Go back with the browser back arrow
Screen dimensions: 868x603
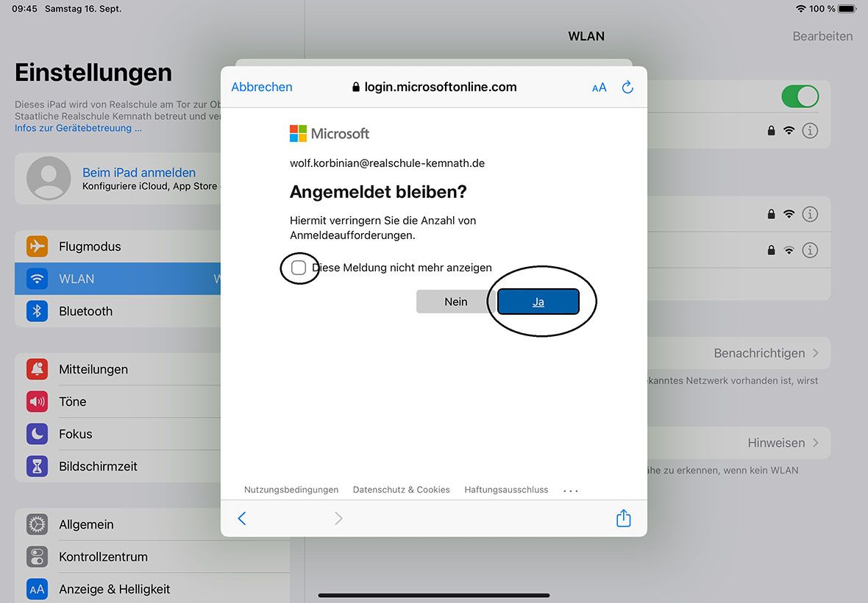pos(242,518)
